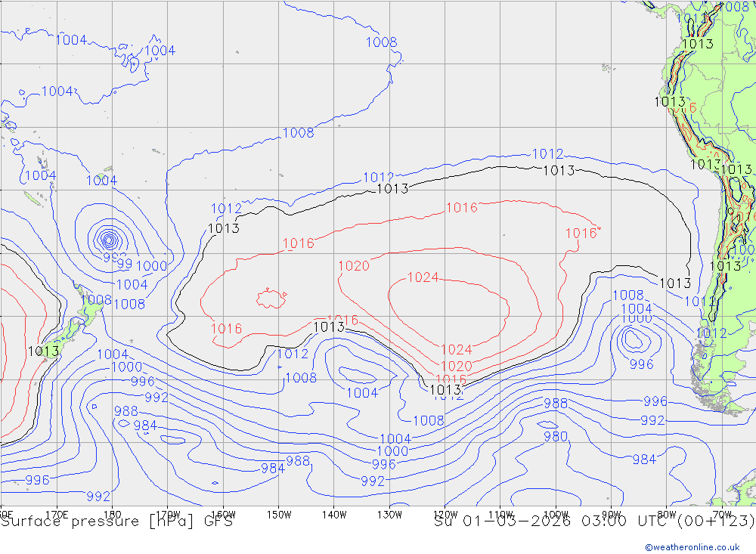Click the 100W longitude axis label
Image resolution: width=756 pixels, height=554 pixels.
pos(556,515)
